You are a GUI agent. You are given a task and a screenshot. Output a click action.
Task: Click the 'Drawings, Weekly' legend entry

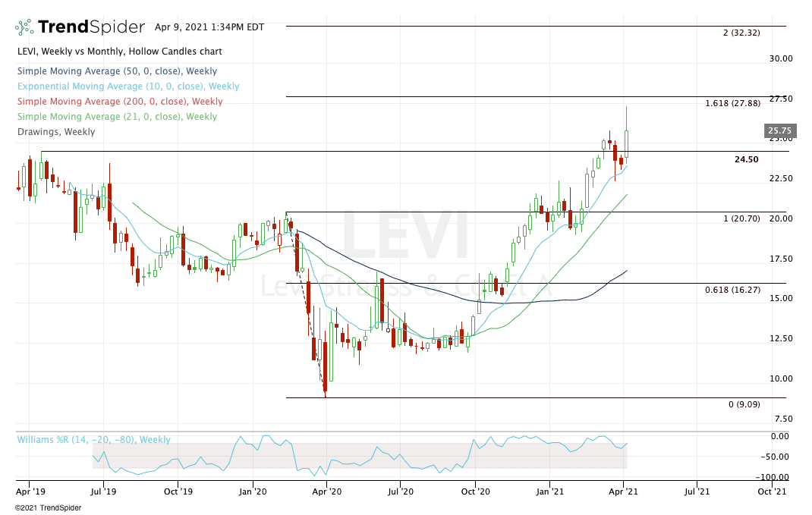coord(56,131)
